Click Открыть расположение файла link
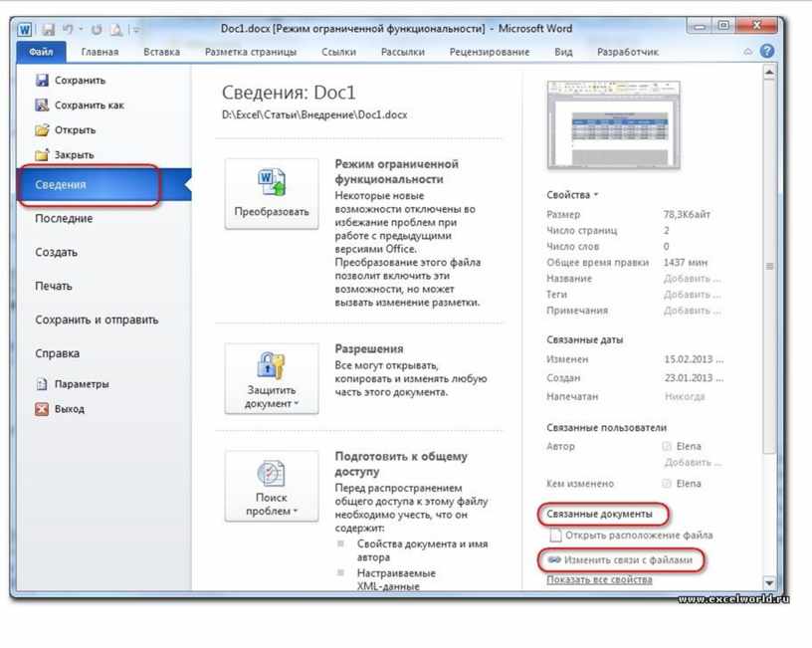Screen dimensions: 812x648 [638, 536]
